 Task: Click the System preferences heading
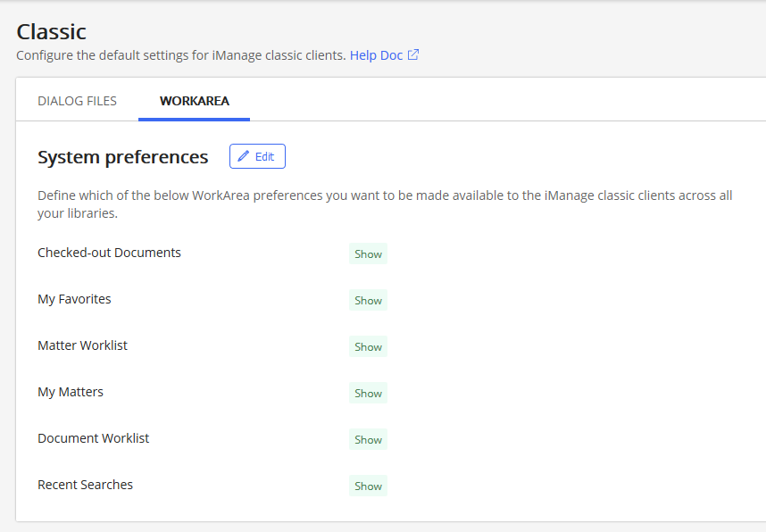click(122, 157)
